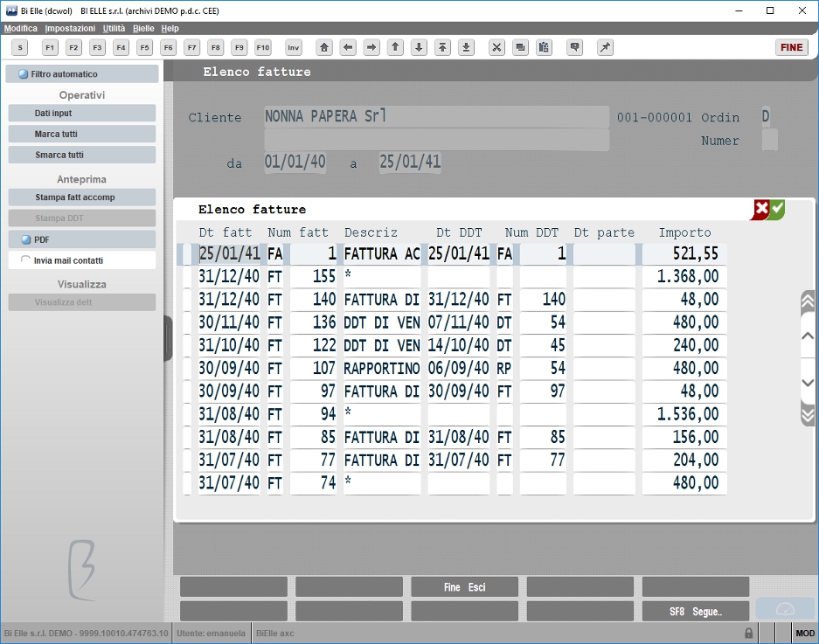The image size is (819, 644).
Task: Tick selection box of invoice FT 136 row
Action: pyautogui.click(x=187, y=322)
